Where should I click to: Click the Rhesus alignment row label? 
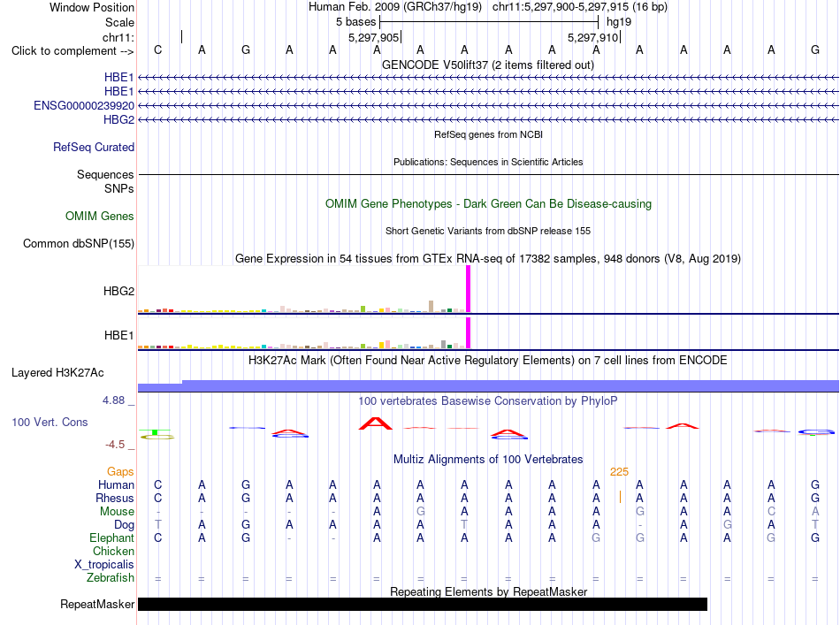(115, 498)
